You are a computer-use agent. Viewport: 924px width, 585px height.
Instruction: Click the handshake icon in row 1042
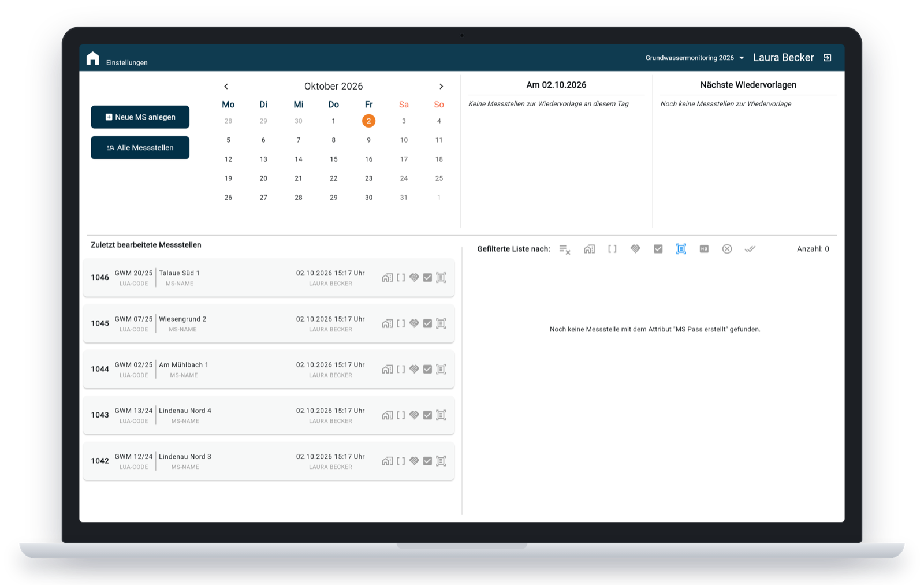pos(414,461)
